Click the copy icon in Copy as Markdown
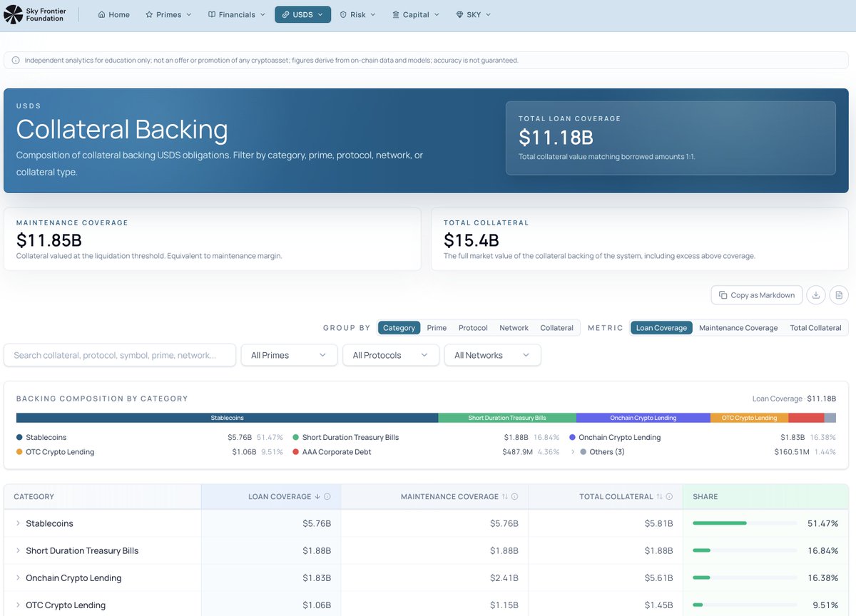Viewport: 856px width, 616px height. click(723, 295)
